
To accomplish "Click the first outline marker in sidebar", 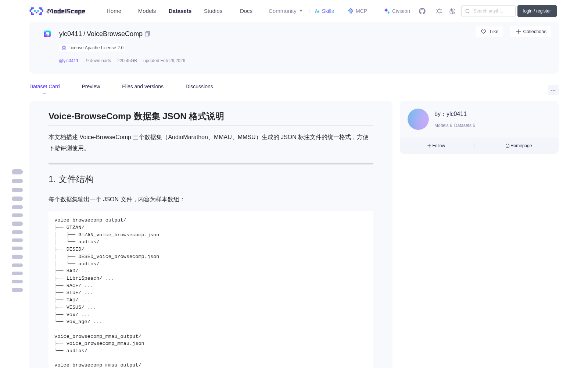I will [x=17, y=172].
